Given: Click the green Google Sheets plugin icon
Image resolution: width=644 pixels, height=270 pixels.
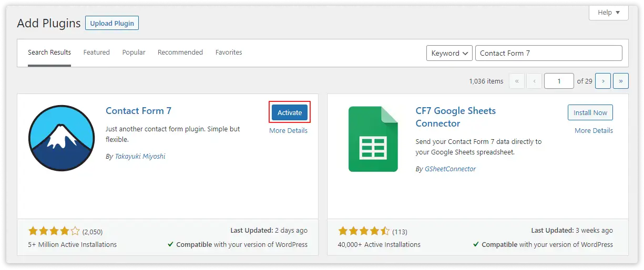Looking at the screenshot, I should pyautogui.click(x=373, y=139).
